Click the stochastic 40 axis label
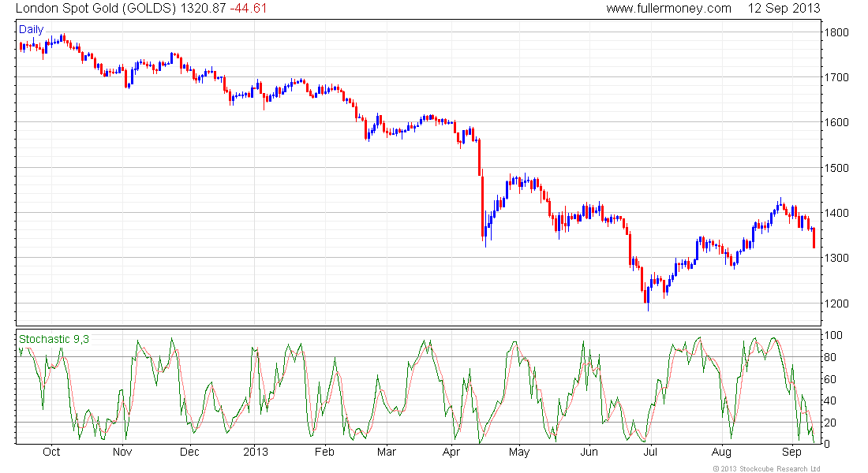 830,400
